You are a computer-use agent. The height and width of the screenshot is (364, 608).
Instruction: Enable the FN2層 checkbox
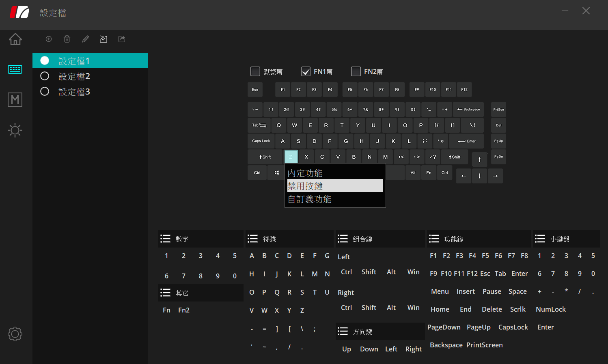tap(356, 71)
